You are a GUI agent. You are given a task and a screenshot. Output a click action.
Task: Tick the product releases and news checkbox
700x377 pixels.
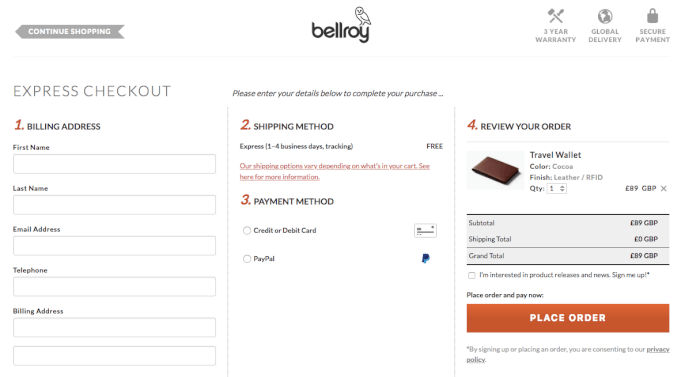click(x=471, y=275)
